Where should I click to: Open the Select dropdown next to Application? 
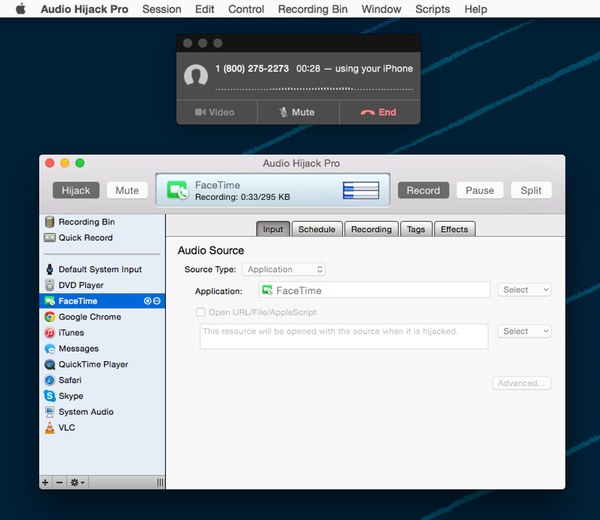(524, 290)
